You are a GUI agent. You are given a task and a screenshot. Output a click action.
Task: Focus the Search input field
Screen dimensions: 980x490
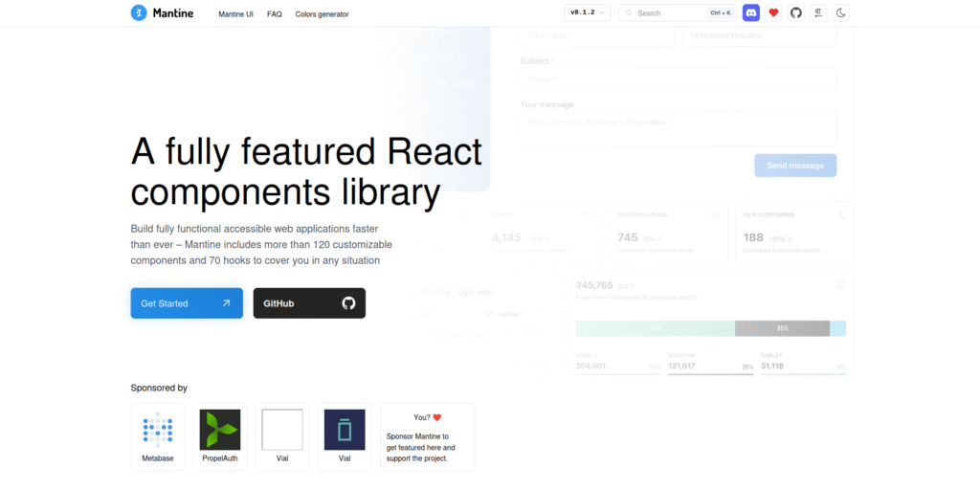[x=678, y=12]
